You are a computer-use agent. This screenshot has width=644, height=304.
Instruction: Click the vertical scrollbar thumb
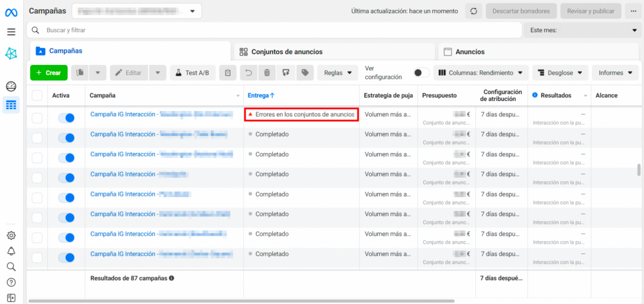click(x=639, y=170)
